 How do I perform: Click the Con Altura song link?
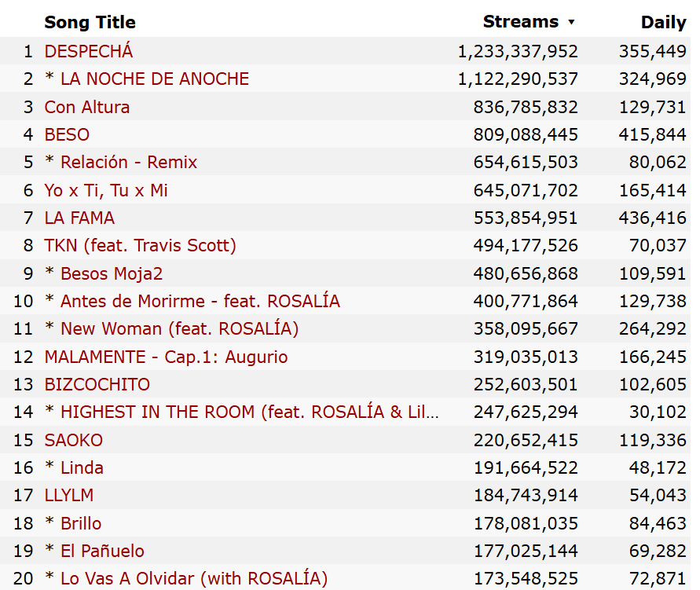pos(87,107)
